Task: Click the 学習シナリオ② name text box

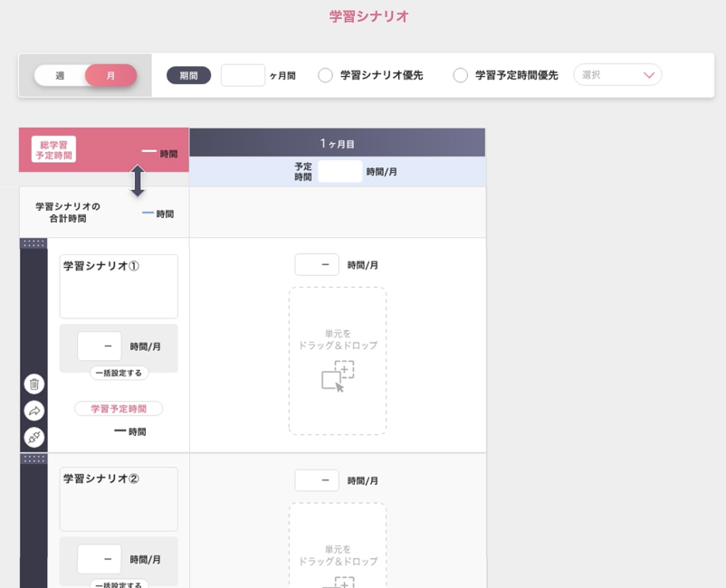Action: pyautogui.click(x=119, y=499)
